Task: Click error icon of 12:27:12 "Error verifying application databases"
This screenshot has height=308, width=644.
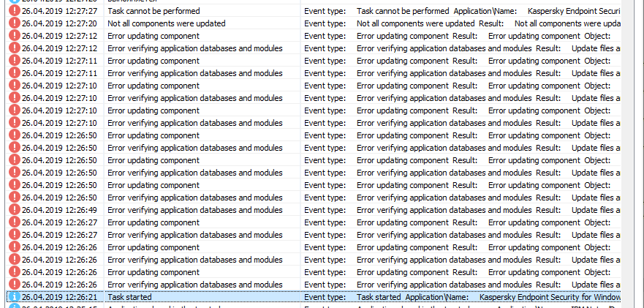Action: pos(13,49)
